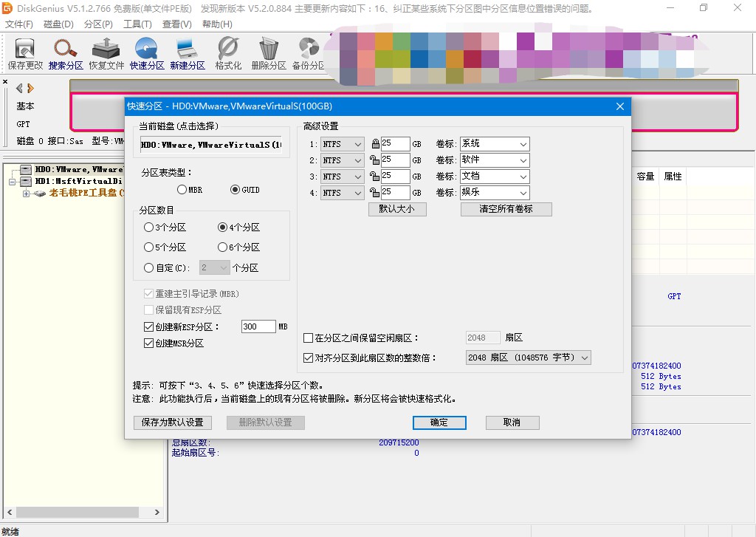
Task: Toggle lock icon for partition 2 size
Action: (374, 160)
